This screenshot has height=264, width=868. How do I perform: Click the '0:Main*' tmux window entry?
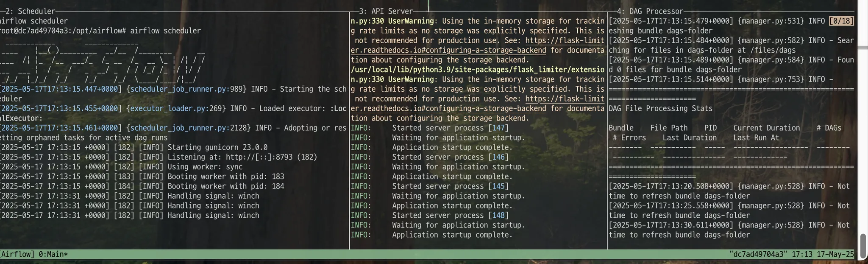pos(53,254)
